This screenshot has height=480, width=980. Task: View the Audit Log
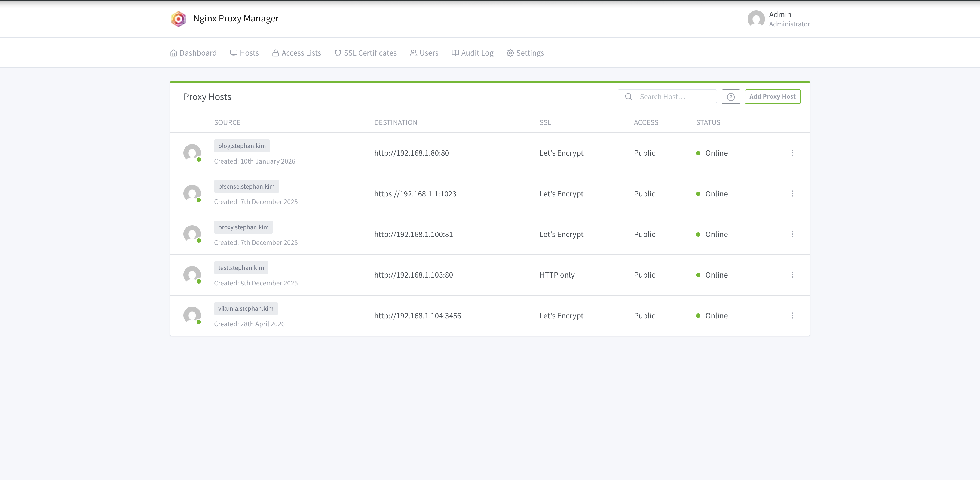(473, 53)
